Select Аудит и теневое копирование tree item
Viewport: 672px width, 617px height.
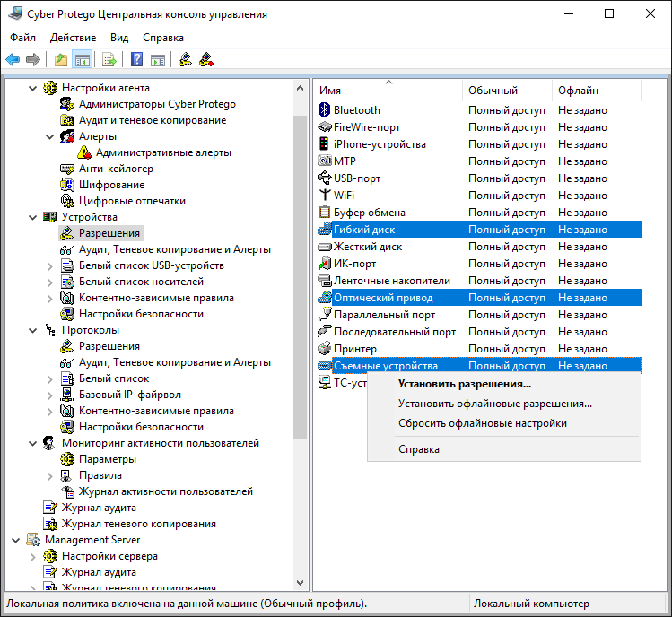153,120
